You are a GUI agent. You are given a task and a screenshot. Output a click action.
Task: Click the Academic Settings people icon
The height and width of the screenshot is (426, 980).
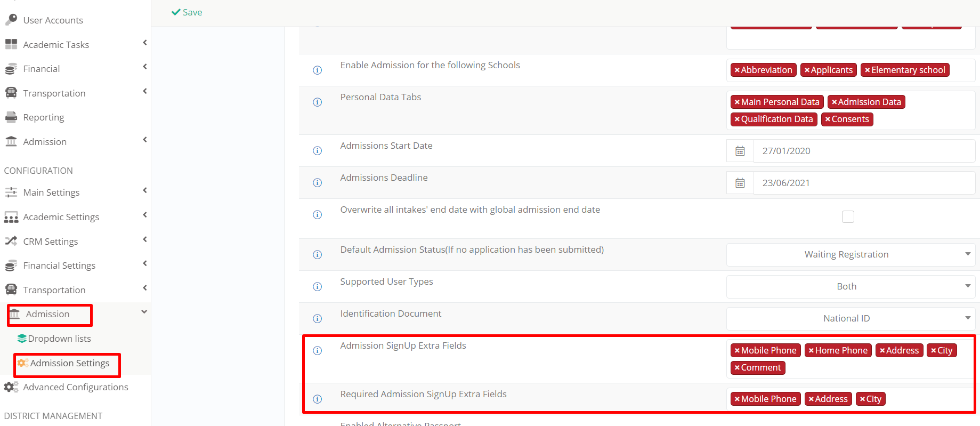[x=11, y=217]
